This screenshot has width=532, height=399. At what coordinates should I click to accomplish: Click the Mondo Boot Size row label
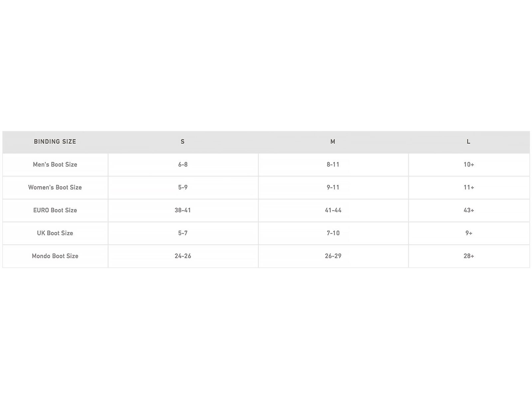tap(55, 256)
